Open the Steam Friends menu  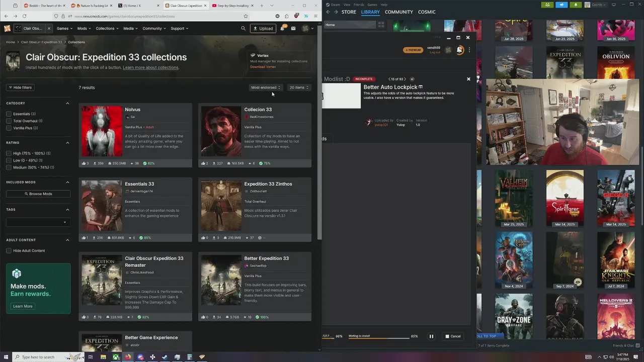pyautogui.click(x=359, y=5)
